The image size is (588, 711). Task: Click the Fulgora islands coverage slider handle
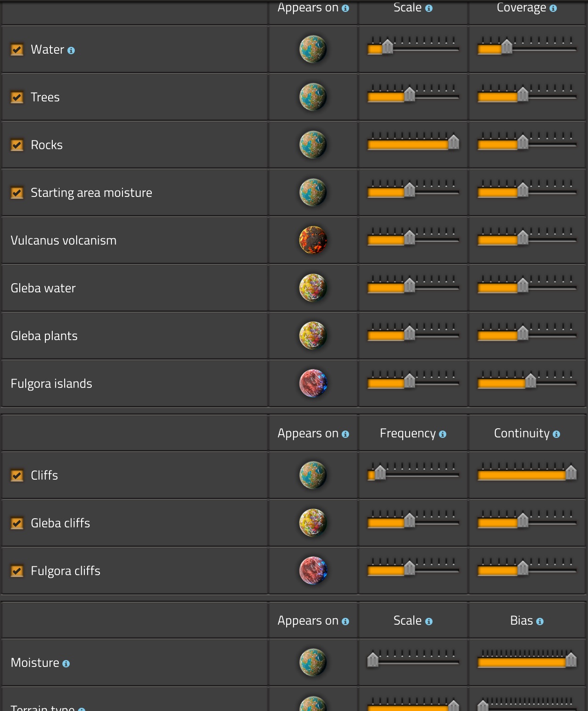tap(531, 381)
